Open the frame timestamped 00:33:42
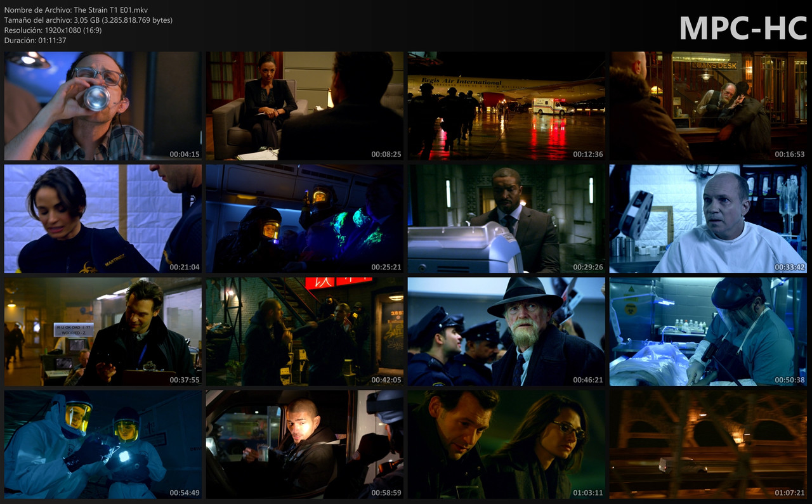The width and height of the screenshot is (812, 504). pos(708,219)
